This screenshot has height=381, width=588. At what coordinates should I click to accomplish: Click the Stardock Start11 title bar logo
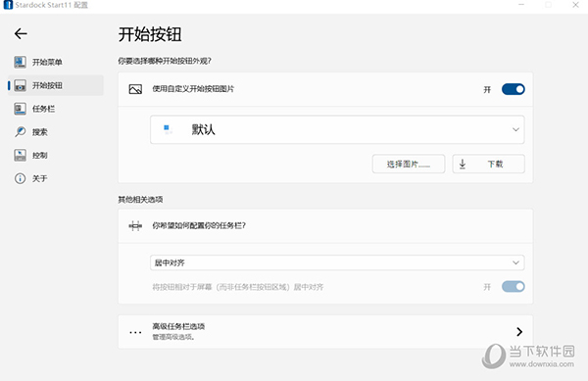point(8,5)
